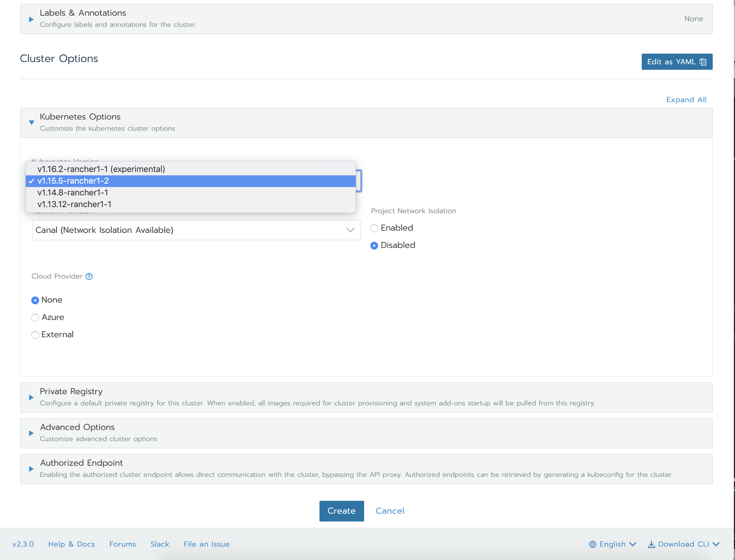Collapse Kubernetes Options with its triangle icon

tap(31, 122)
